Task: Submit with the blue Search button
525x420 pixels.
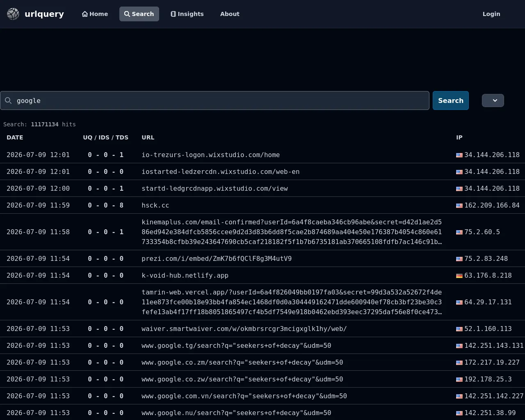Action: click(451, 100)
